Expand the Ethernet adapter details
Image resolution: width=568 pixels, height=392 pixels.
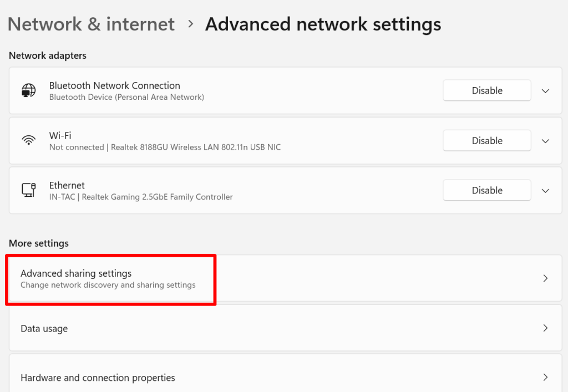546,191
